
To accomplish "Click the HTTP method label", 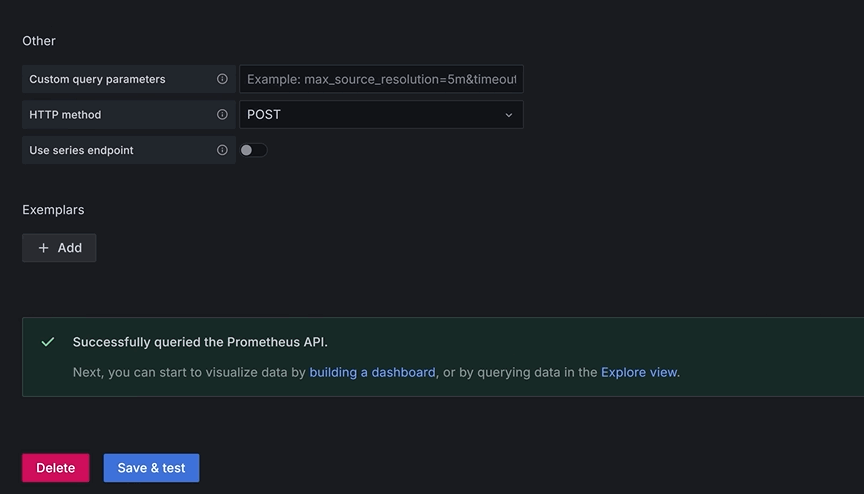I will tap(65, 115).
